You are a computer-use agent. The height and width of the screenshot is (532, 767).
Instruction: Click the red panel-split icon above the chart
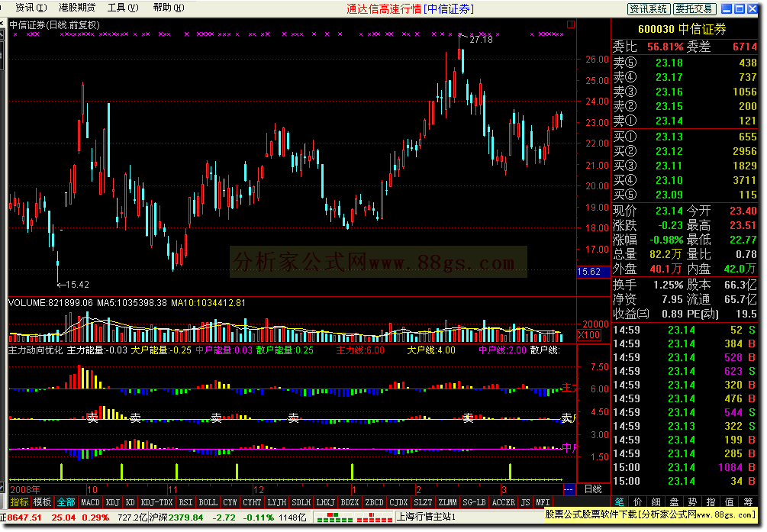[x=570, y=24]
